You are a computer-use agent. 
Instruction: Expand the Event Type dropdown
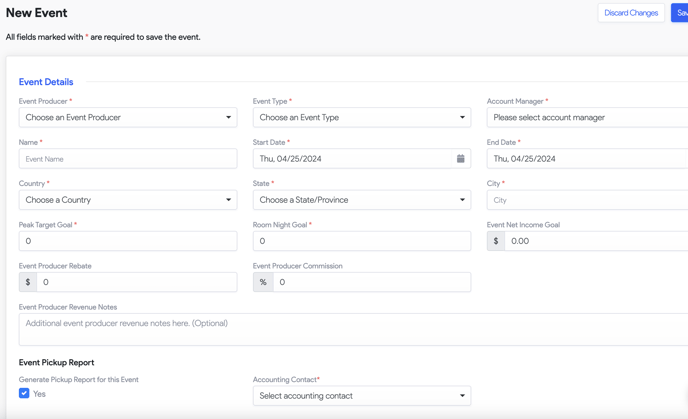point(361,118)
